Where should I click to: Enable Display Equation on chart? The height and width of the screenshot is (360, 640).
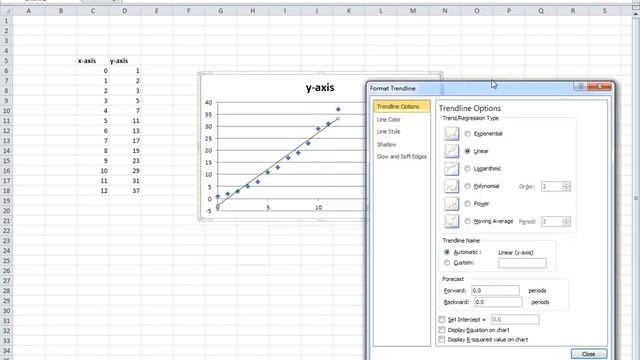coord(442,329)
